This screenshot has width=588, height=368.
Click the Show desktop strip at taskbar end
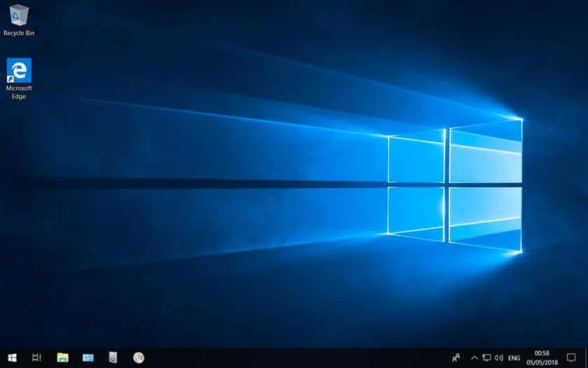pos(586,358)
